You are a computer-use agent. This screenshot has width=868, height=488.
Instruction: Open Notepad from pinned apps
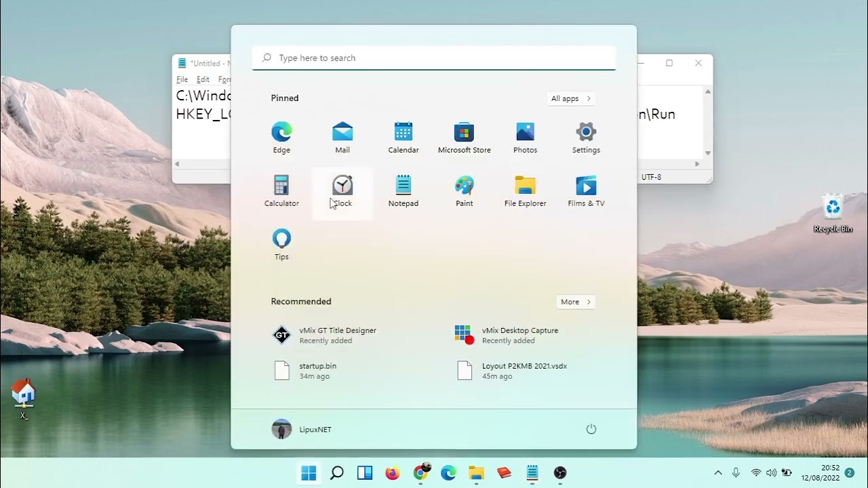403,191
